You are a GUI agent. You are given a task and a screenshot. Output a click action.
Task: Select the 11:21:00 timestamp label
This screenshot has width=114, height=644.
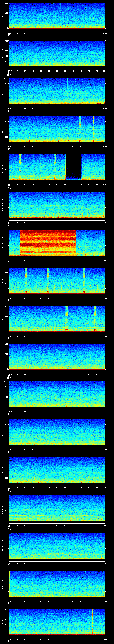click(x=9, y=298)
